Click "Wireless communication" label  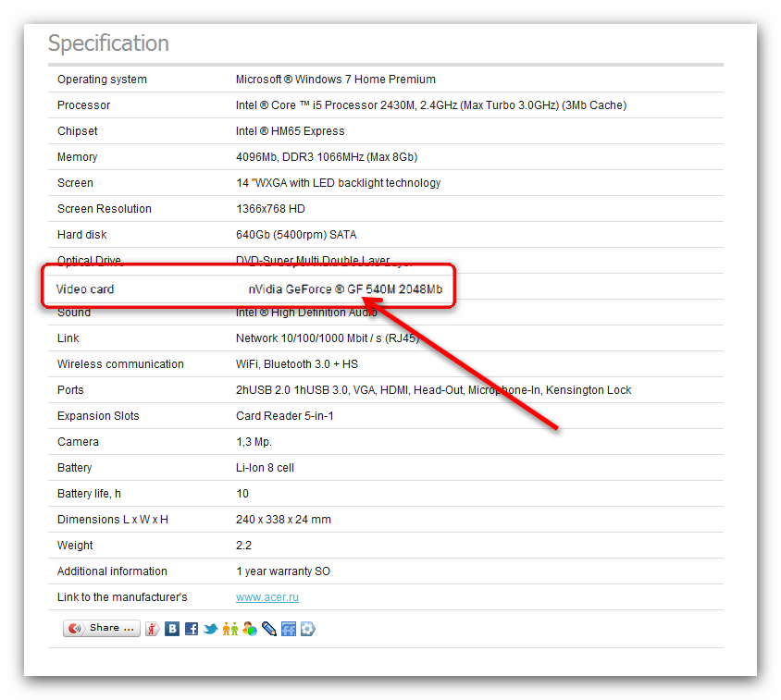(120, 364)
